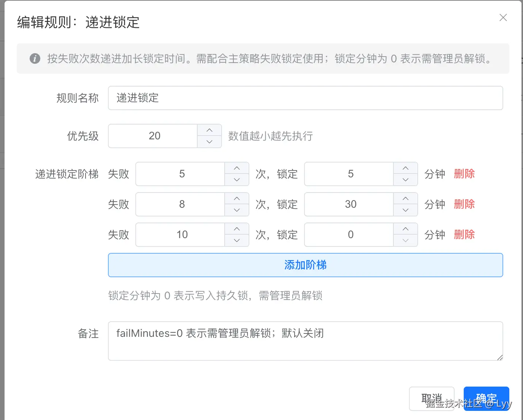Decrease fail count 8 in second tier
The image size is (523, 420).
tap(237, 210)
